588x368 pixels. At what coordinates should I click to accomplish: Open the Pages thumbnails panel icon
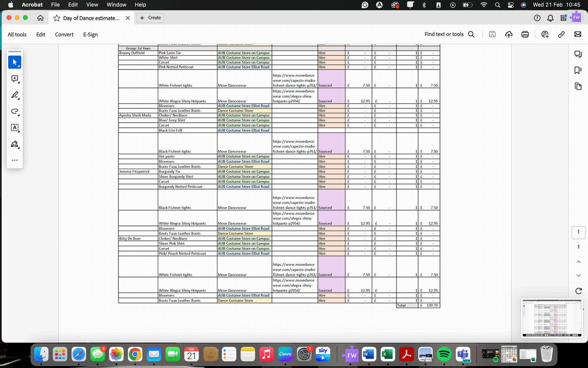578,86
